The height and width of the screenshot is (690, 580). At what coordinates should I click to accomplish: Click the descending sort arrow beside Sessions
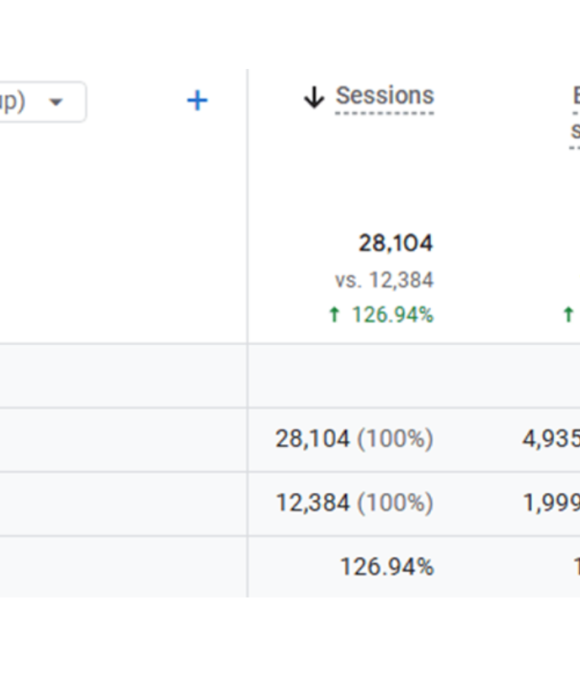314,97
